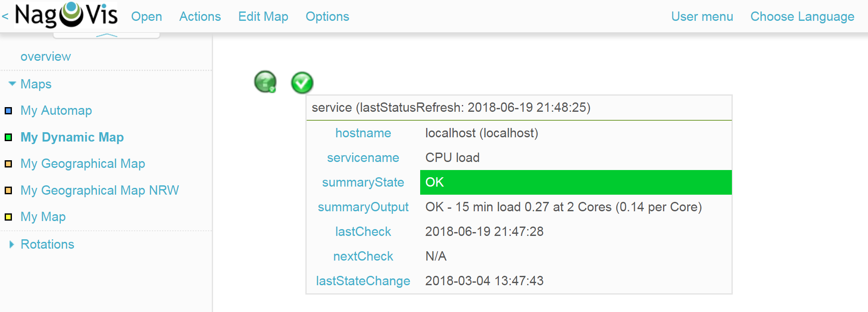
Task: Open the Choose Language menu
Action: click(802, 17)
